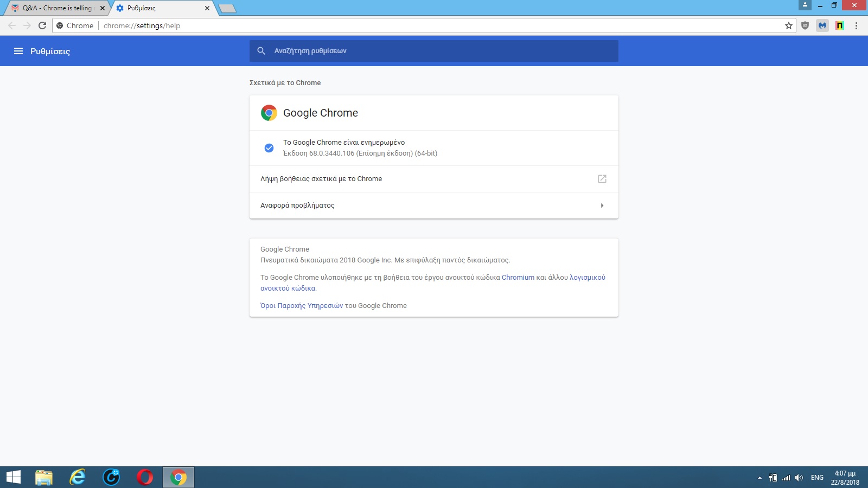
Task: Open the volume control in system tray
Action: pyautogui.click(x=799, y=478)
